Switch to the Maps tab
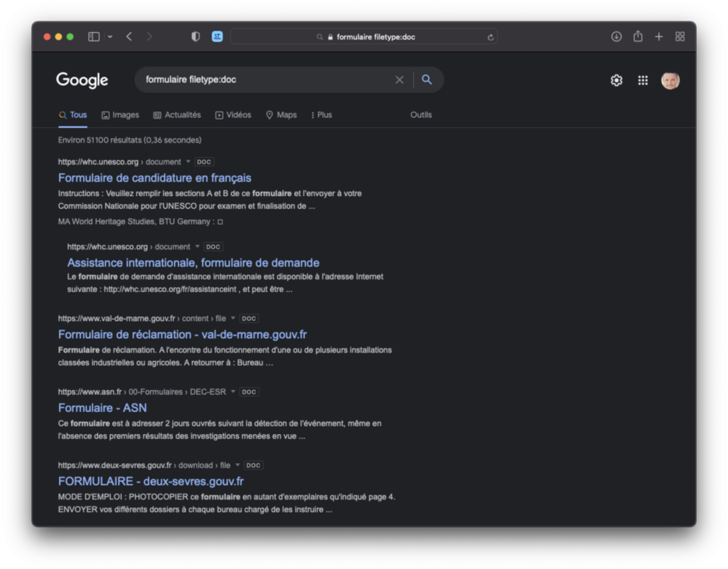Viewport: 728px width, 569px height. pyautogui.click(x=282, y=115)
